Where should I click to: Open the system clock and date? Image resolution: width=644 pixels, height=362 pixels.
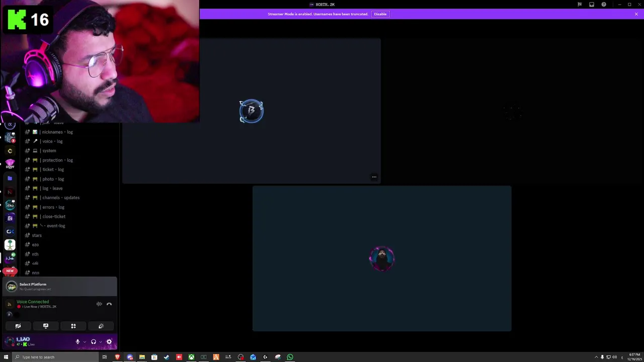point(634,357)
